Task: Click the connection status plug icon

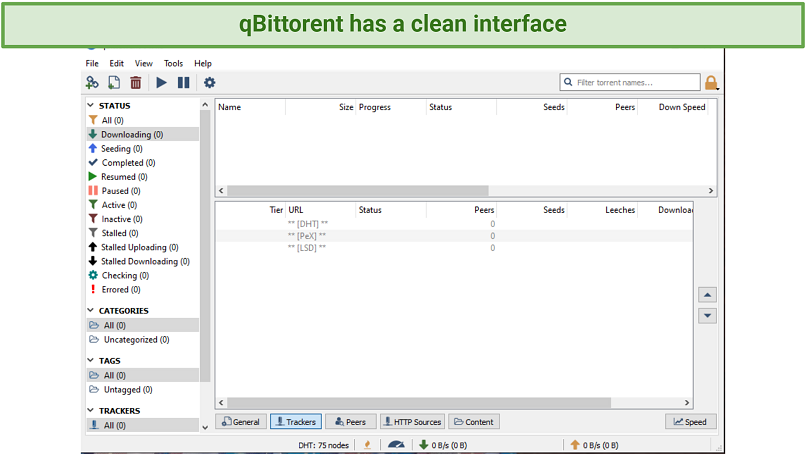Action: coord(368,445)
